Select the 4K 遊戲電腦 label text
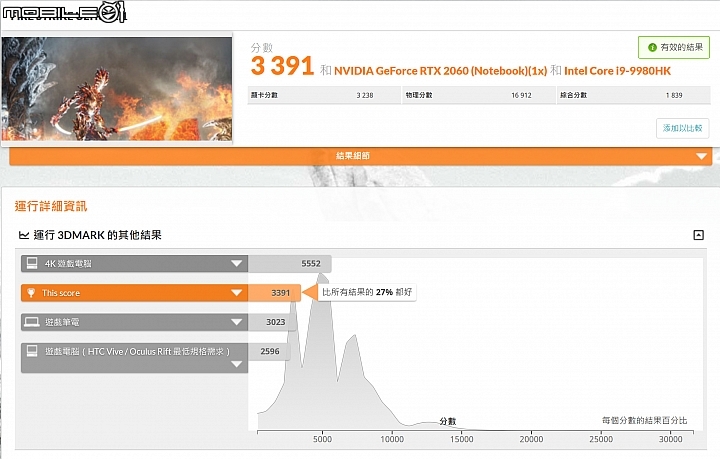Screen dimensions: 720x459 click(68, 263)
